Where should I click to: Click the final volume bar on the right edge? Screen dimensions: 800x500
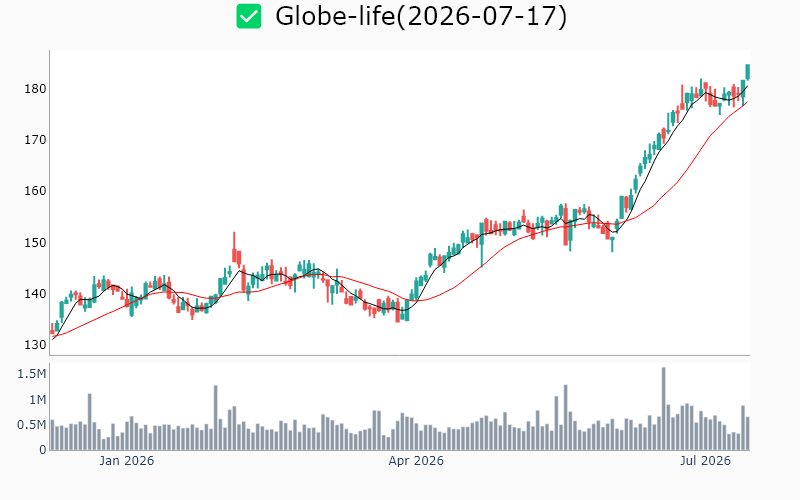[x=747, y=434]
